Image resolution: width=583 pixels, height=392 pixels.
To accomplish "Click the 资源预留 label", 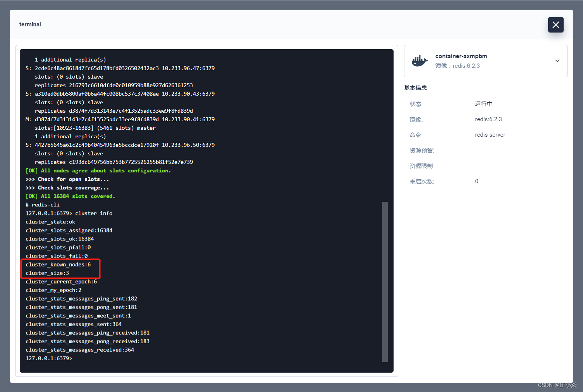I will click(422, 150).
